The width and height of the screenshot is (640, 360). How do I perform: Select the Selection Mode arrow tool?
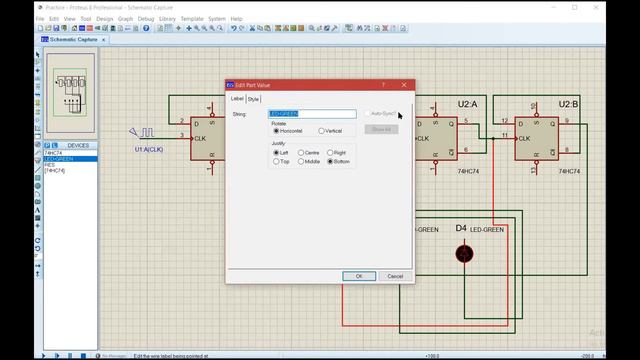[38, 55]
